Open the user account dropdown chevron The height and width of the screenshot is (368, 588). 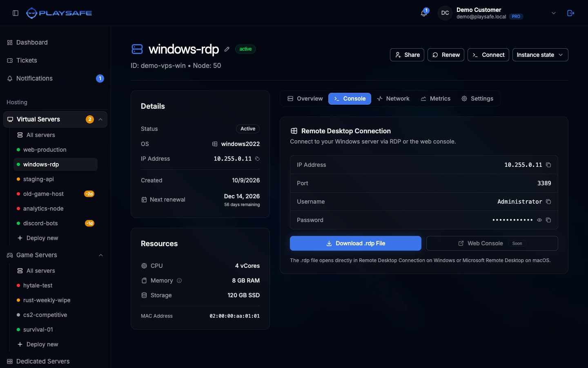point(554,13)
